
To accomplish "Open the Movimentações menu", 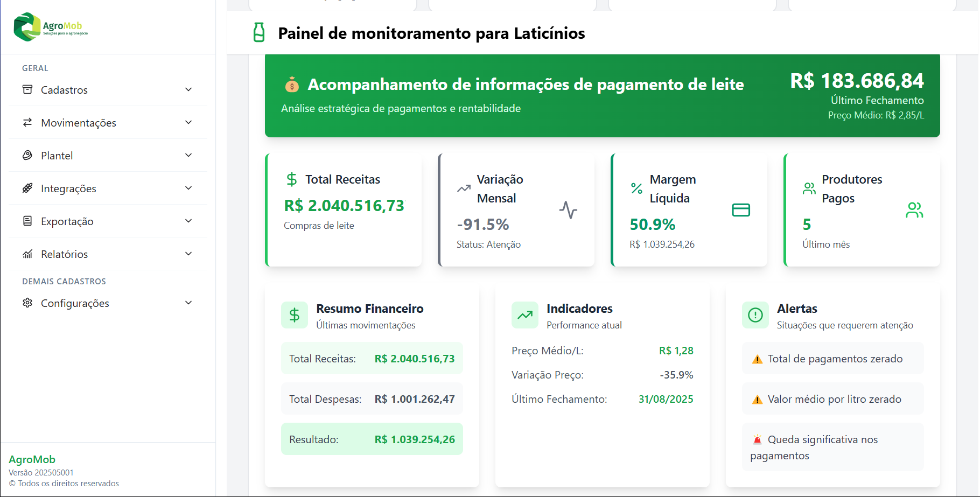I will pyautogui.click(x=79, y=123).
